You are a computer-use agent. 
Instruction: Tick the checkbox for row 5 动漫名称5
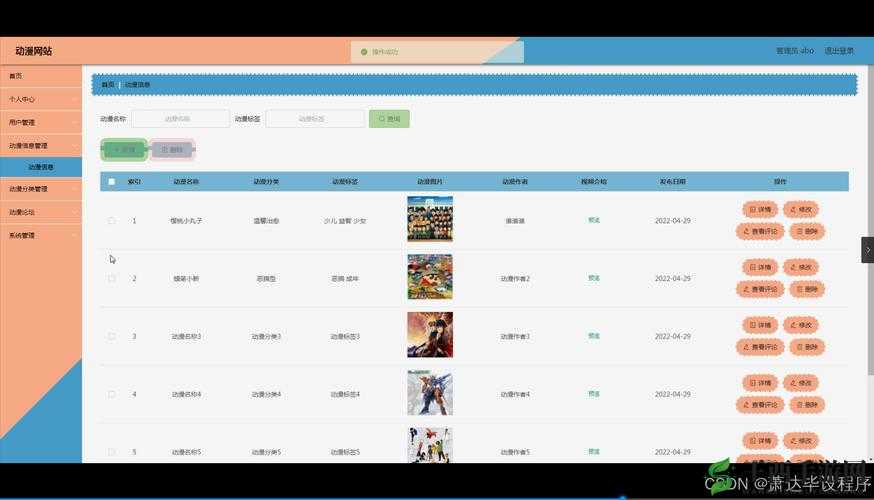click(x=111, y=452)
